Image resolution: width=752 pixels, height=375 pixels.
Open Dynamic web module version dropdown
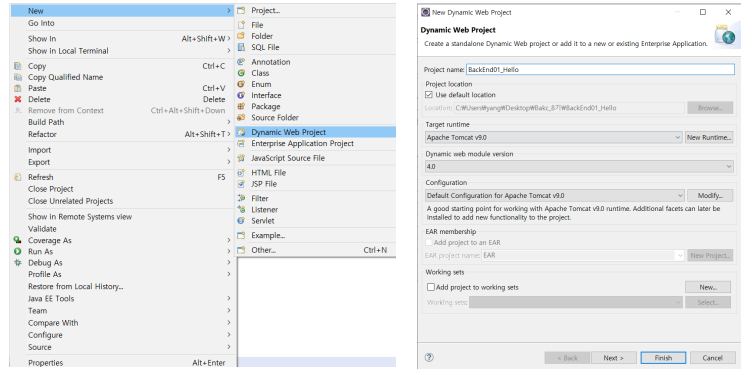(x=729, y=167)
